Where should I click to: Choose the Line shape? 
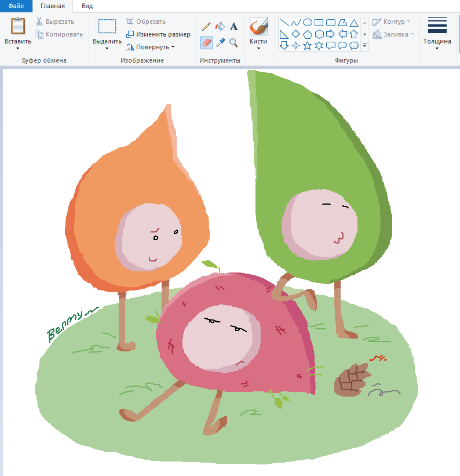pos(284,23)
